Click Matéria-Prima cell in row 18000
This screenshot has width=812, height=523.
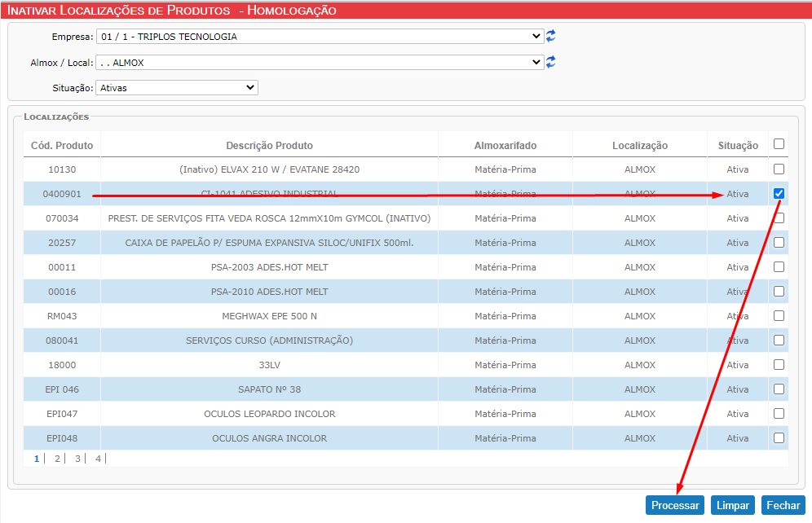click(x=505, y=365)
